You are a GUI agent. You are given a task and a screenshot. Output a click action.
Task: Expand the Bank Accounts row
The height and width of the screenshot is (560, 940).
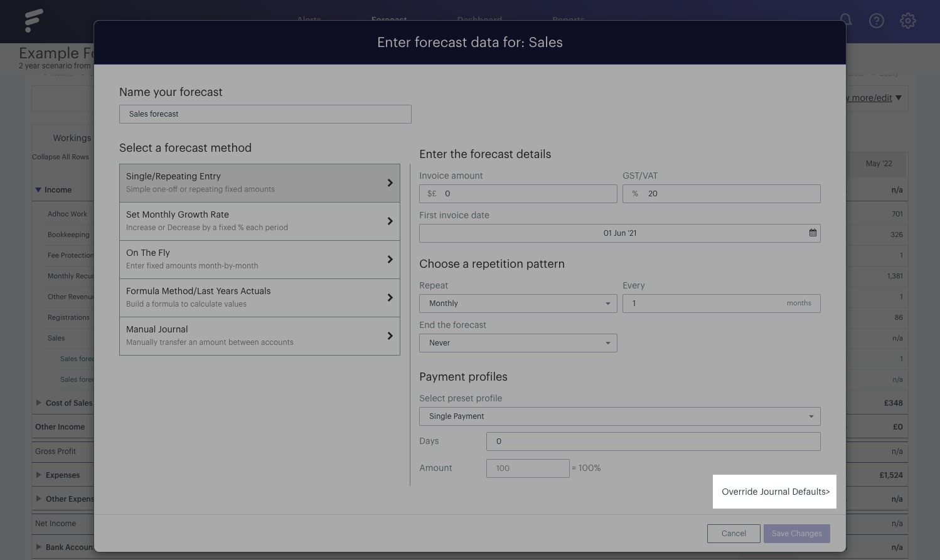point(39,547)
